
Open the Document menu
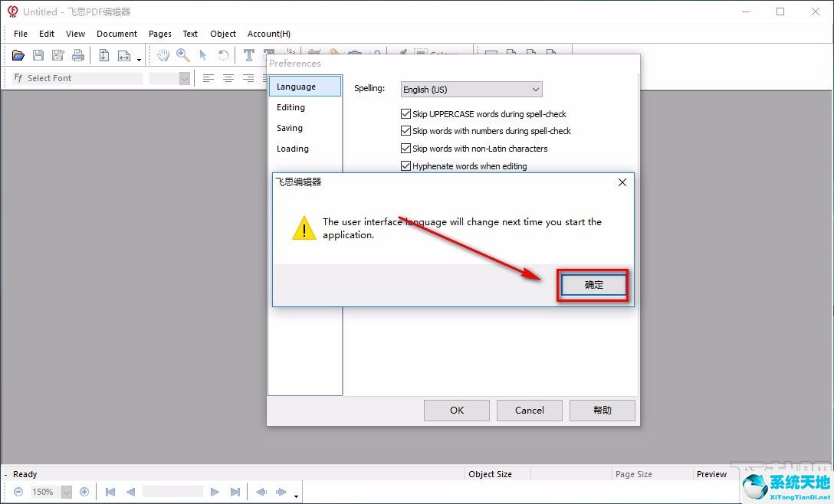tap(117, 34)
